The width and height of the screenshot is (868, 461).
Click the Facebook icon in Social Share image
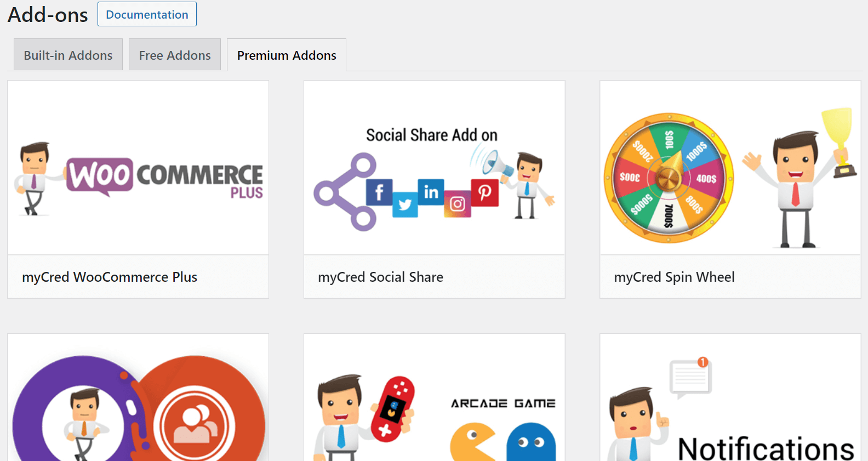click(379, 192)
